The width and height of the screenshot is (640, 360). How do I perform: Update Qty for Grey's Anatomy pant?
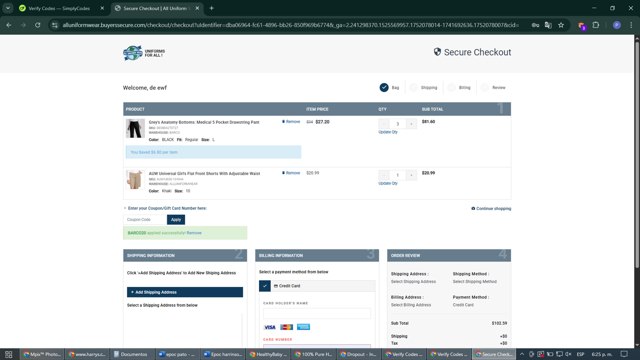[388, 132]
